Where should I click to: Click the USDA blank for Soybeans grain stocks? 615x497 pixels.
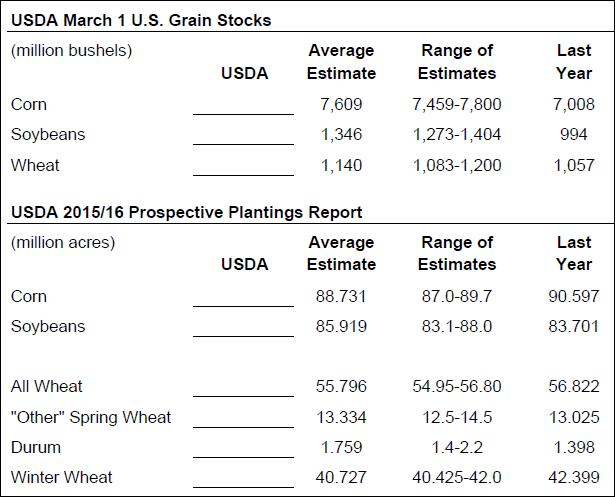point(243,137)
